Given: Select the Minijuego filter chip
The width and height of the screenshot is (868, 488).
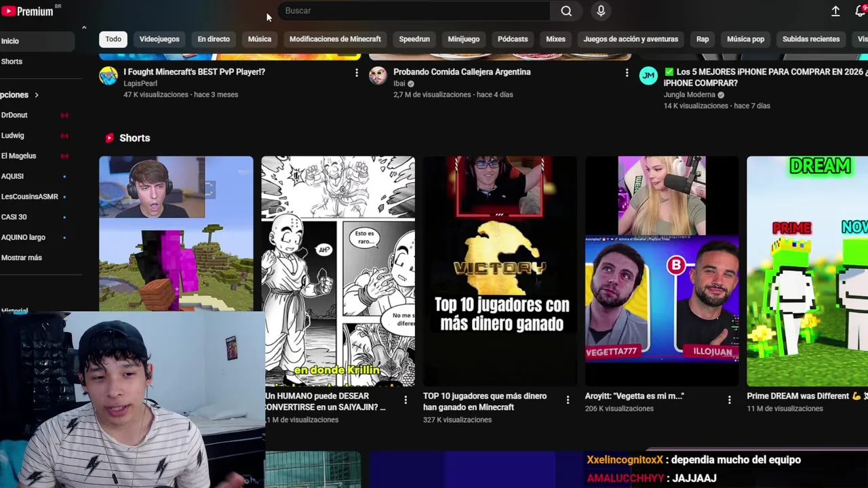Looking at the screenshot, I should pos(464,39).
